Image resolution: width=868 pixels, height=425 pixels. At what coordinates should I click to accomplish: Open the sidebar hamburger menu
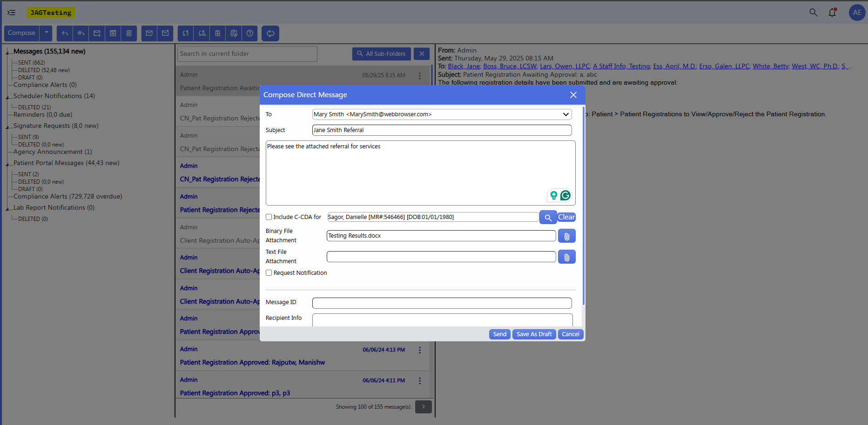click(11, 13)
